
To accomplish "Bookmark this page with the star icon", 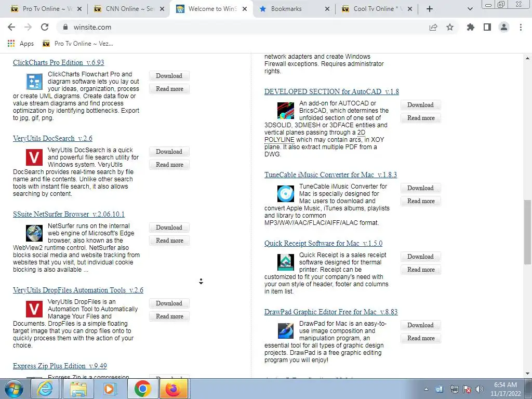I will tap(450, 27).
